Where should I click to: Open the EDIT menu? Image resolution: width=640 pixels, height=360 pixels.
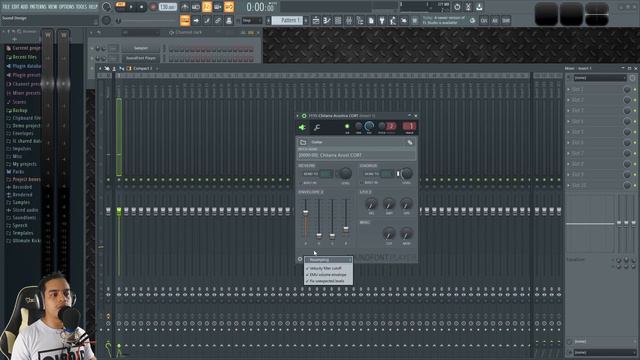tap(15, 7)
